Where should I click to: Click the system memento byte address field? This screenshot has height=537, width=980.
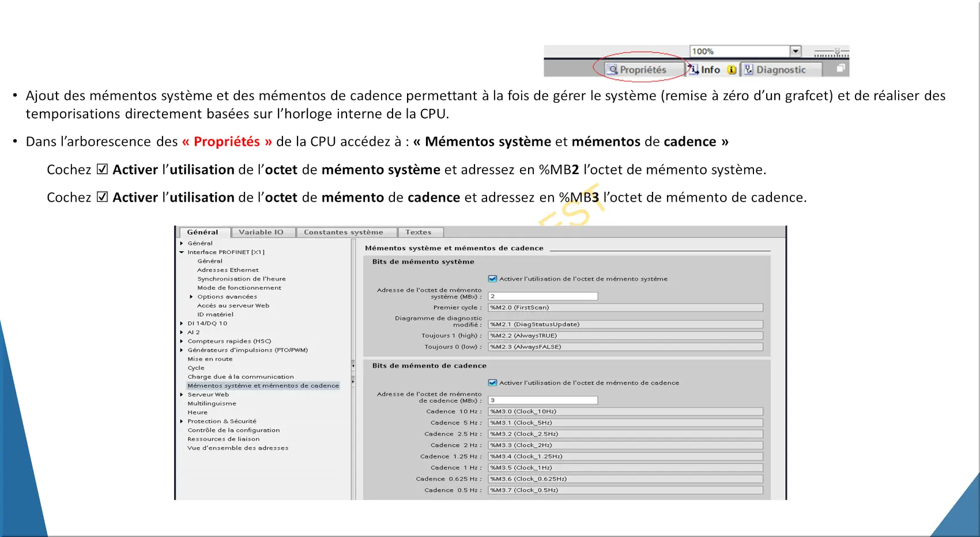pos(543,296)
